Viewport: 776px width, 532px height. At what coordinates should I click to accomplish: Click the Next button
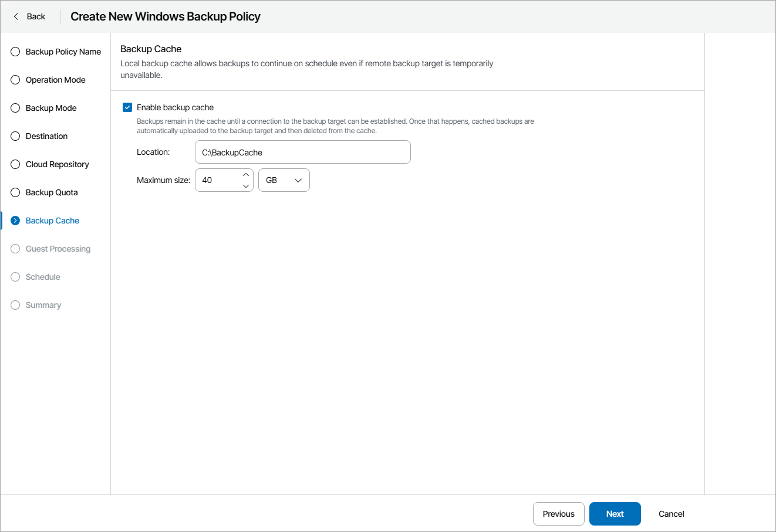(x=615, y=514)
